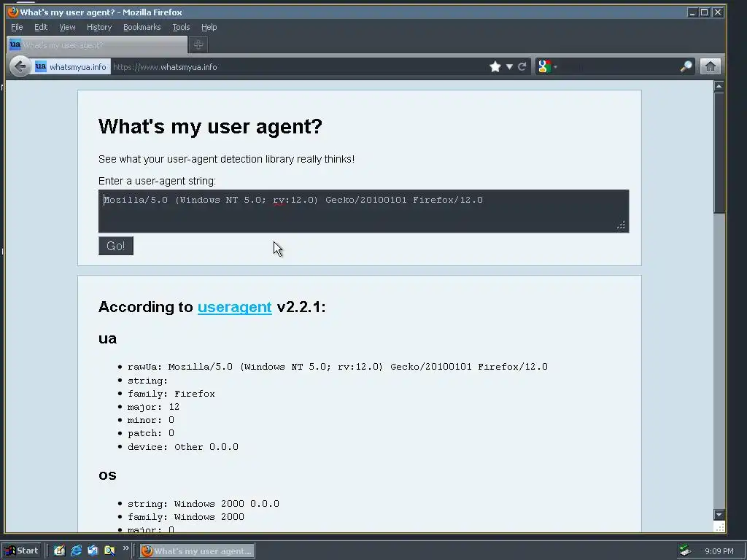Click the underlined rv word in textarea
Screen dimensions: 747x560
pos(278,200)
